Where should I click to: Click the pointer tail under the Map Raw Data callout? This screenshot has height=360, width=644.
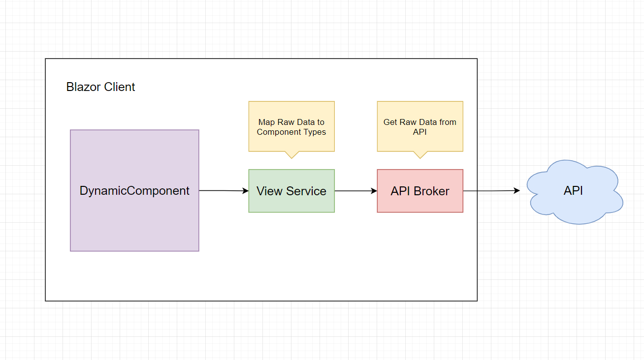click(x=291, y=155)
